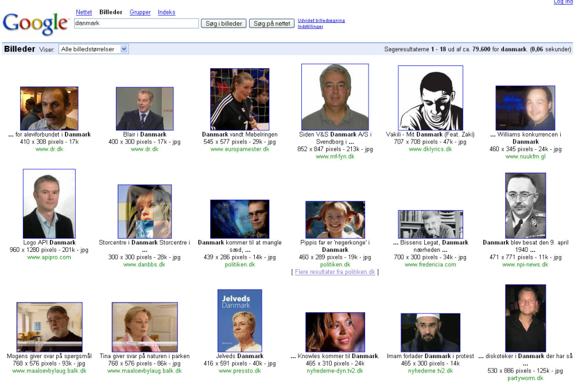
Task: Open the 'Blair i Danmark' thumbnail
Action: point(145,108)
